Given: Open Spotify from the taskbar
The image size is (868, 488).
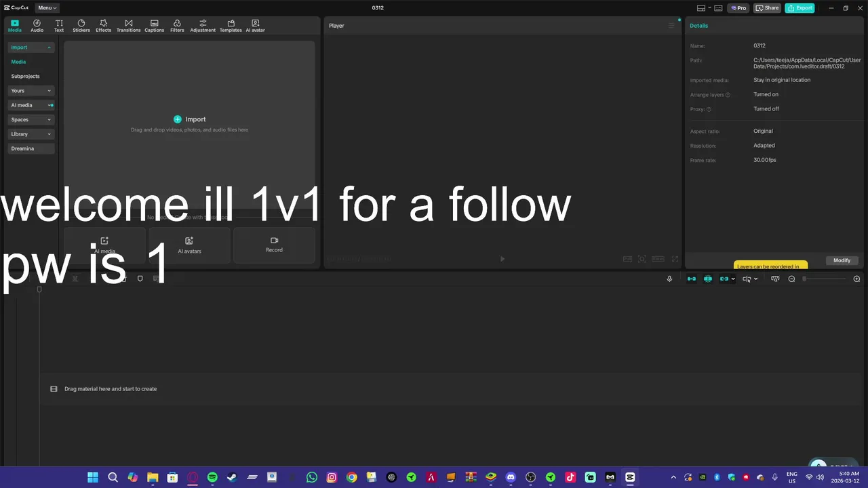Looking at the screenshot, I should click(x=212, y=477).
